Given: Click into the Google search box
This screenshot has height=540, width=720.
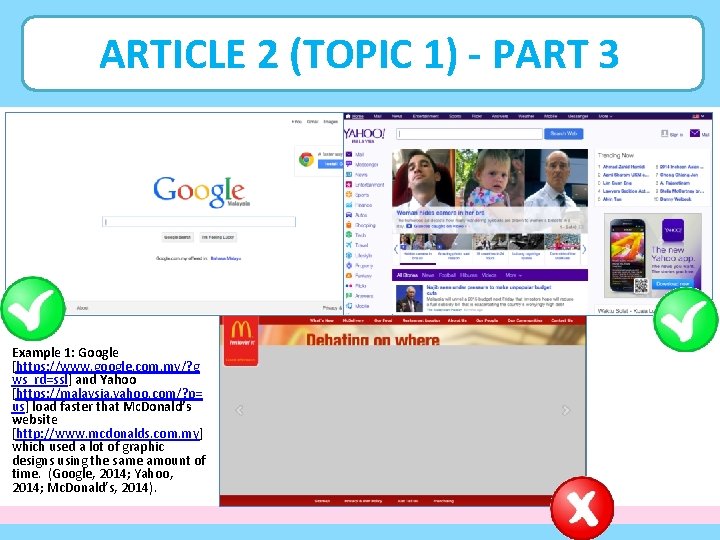Looking at the screenshot, I should [x=199, y=222].
